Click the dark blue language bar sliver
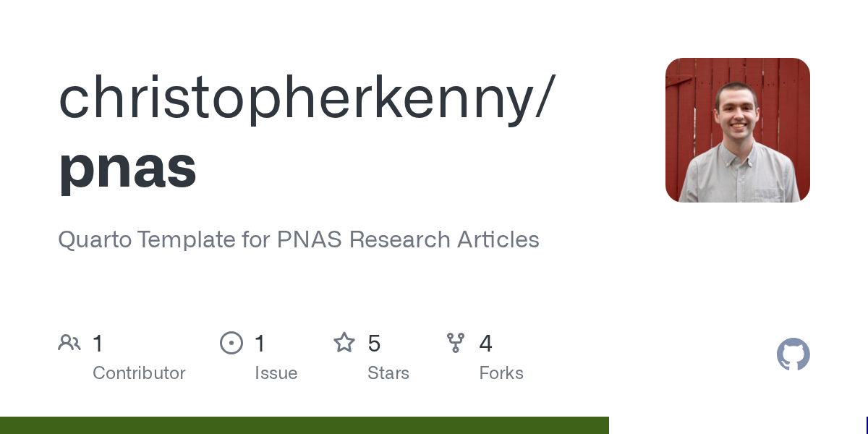The image size is (868, 434). [x=867, y=425]
